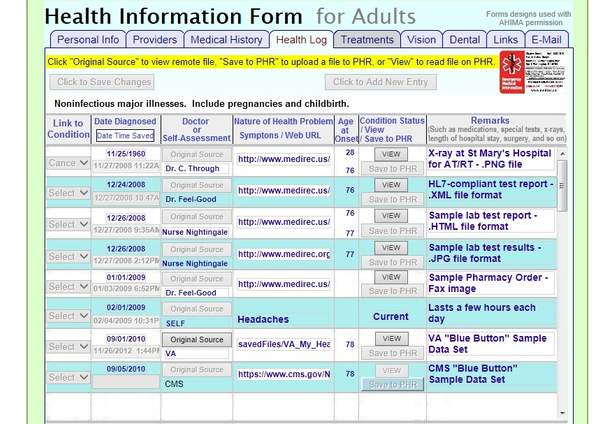Expand the Select dropdown for JPG file format row

pos(68,257)
